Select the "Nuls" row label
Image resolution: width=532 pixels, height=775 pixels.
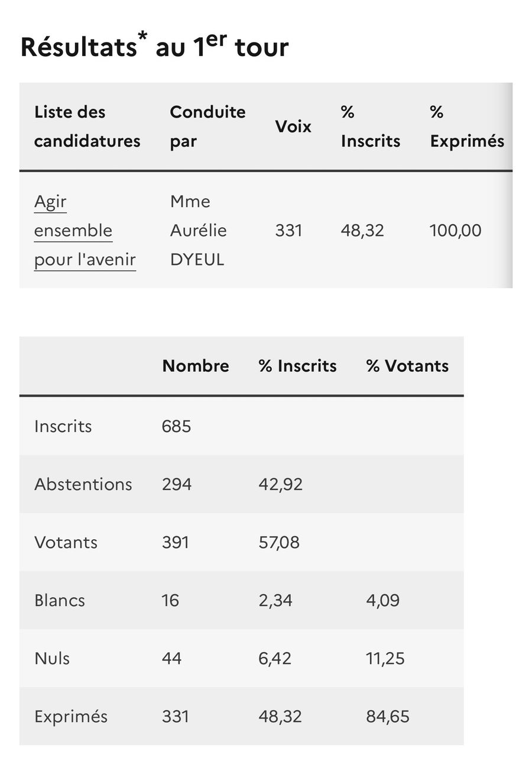coord(52,658)
